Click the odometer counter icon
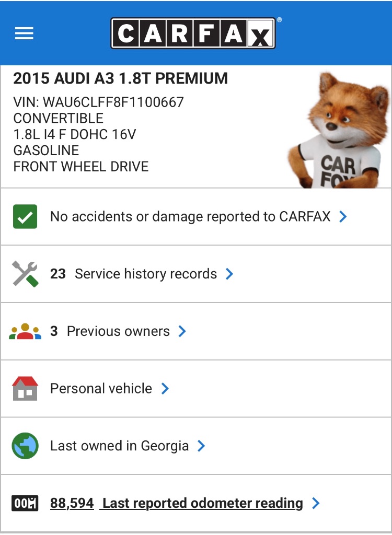Viewport: 392px width, 535px height. [x=25, y=503]
